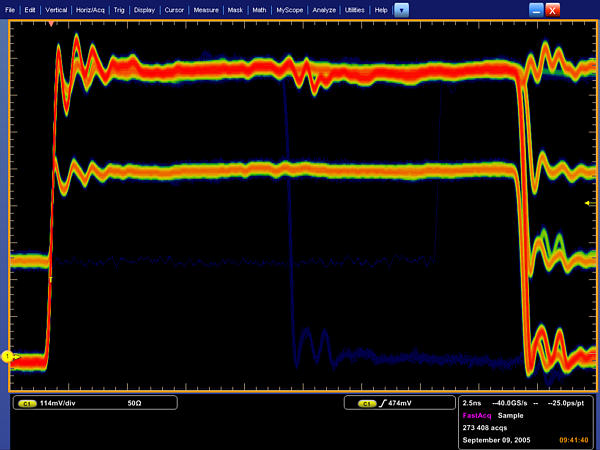This screenshot has height=450, width=600.
Task: Click the rising edge trigger slope icon
Action: pyautogui.click(x=382, y=403)
